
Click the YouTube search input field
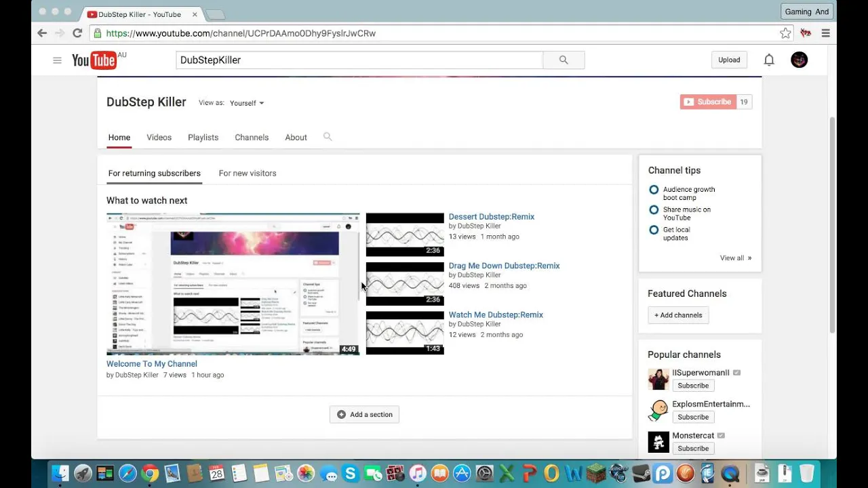(359, 60)
